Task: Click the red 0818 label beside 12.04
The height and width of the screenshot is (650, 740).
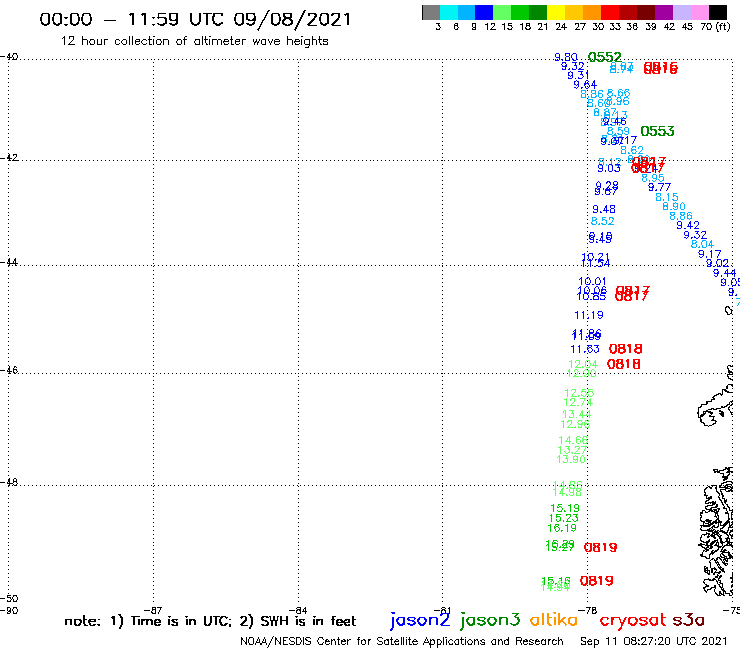Action: [623, 364]
